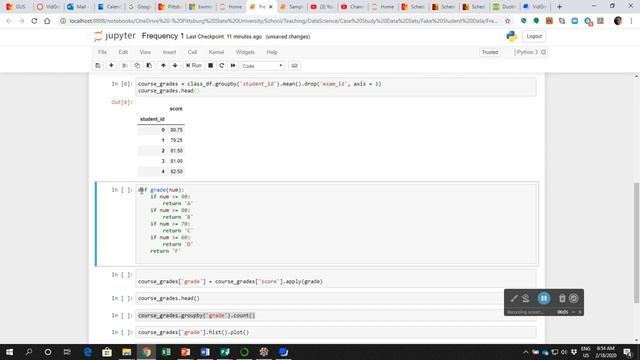
Task: Open the command palette keyboard icon
Action: (294, 66)
